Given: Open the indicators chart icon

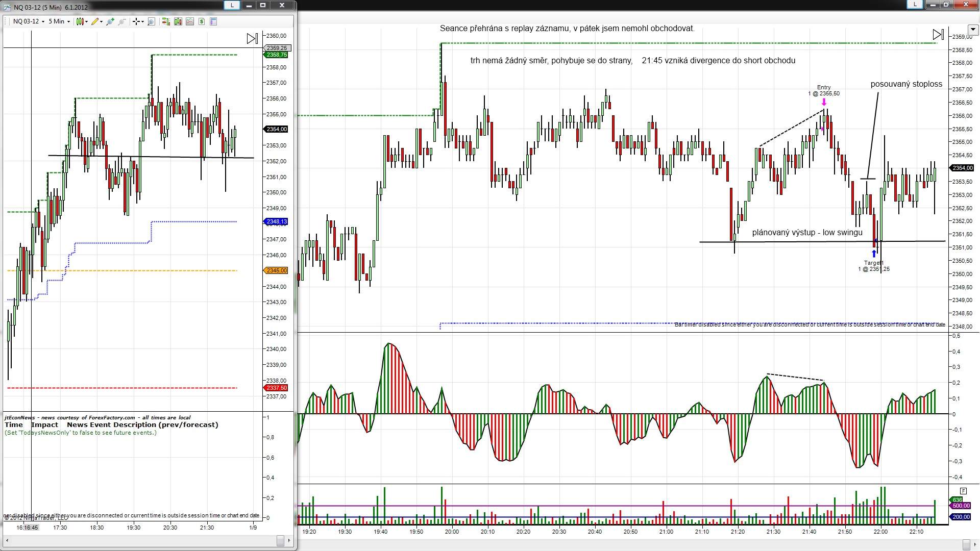Looking at the screenshot, I should pos(190,21).
